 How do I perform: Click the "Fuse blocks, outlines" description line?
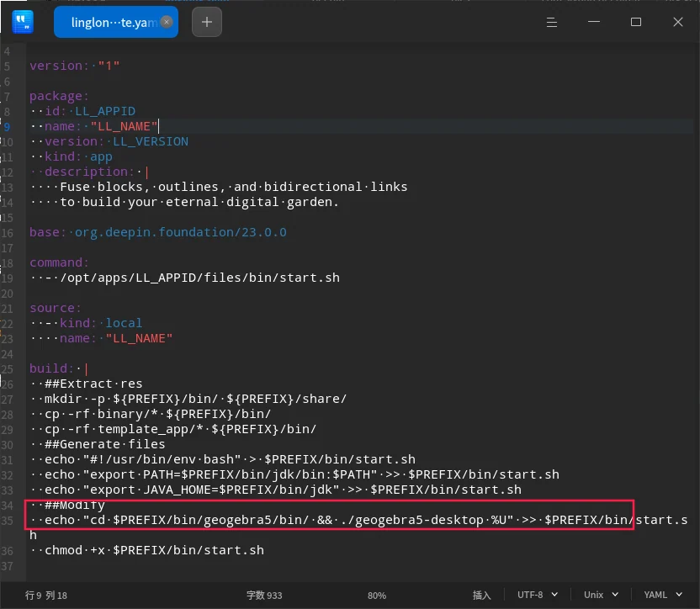219,187
